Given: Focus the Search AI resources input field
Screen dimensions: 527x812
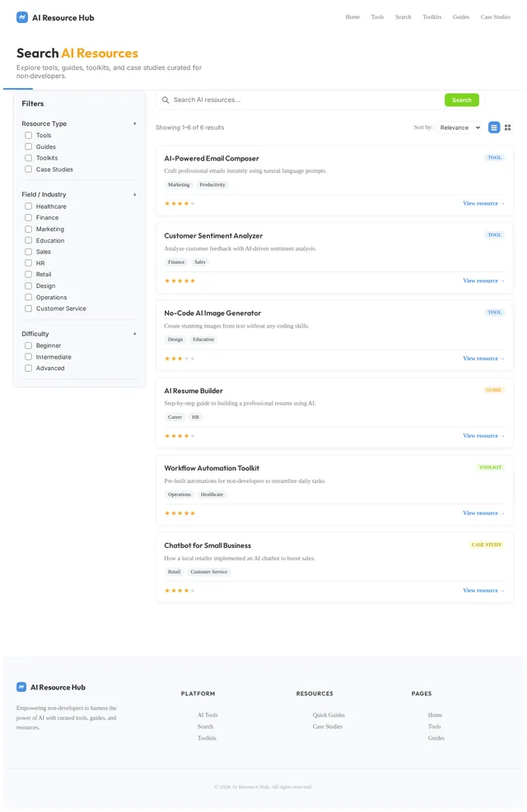Looking at the screenshot, I should tap(305, 100).
